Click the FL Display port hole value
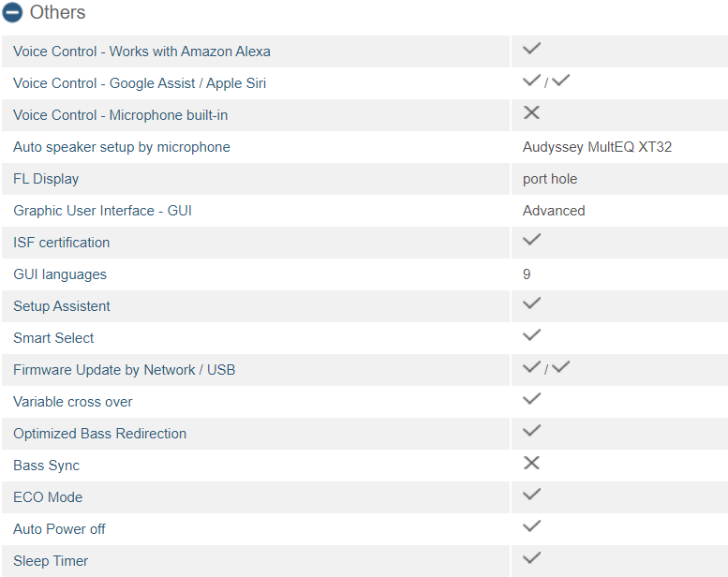This screenshot has height=577, width=728. 550,179
